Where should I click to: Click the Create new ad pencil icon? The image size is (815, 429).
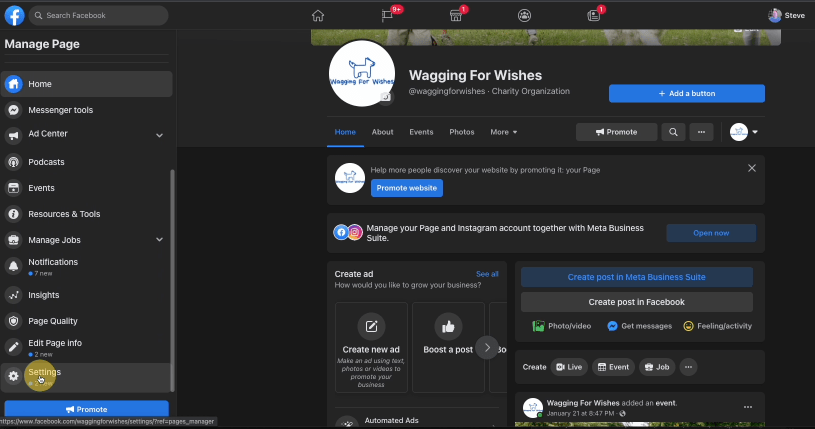coord(371,327)
